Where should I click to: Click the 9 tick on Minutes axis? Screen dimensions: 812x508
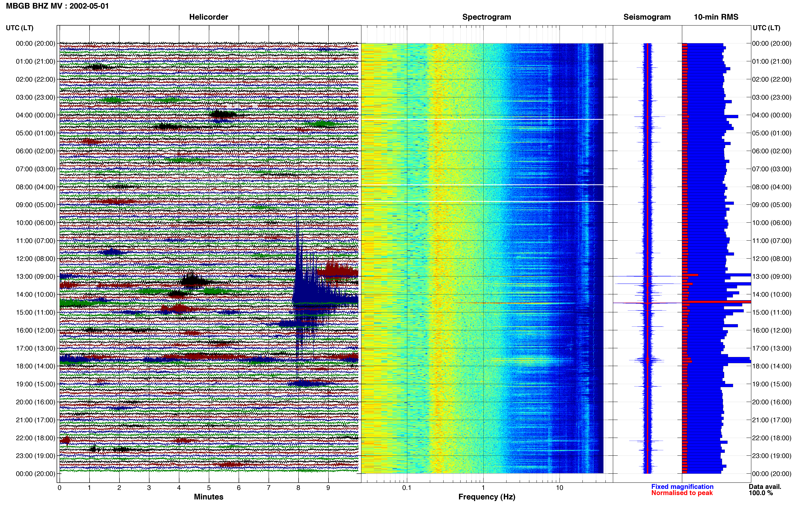[328, 488]
